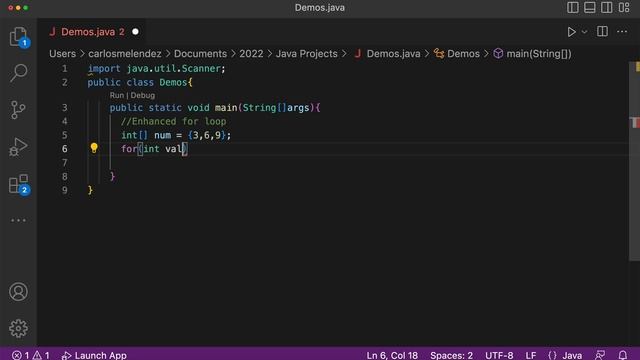The image size is (640, 360).
Task: Click 'main' method name on line 3
Action: (226, 108)
